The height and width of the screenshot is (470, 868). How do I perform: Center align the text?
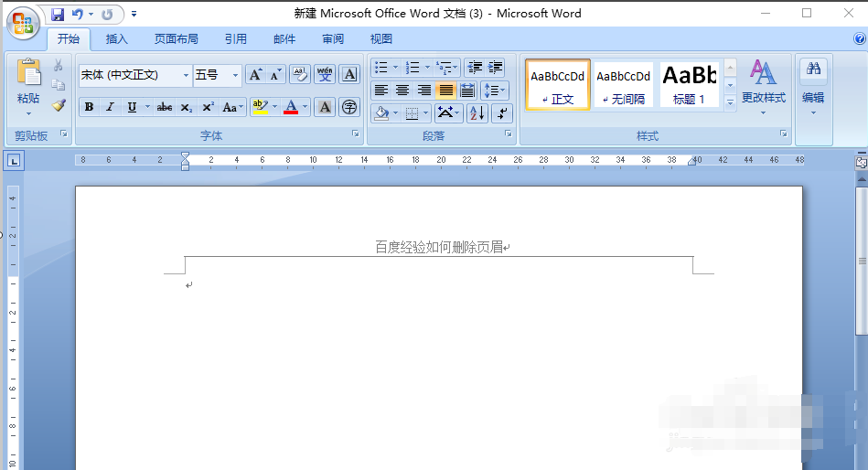coord(402,91)
